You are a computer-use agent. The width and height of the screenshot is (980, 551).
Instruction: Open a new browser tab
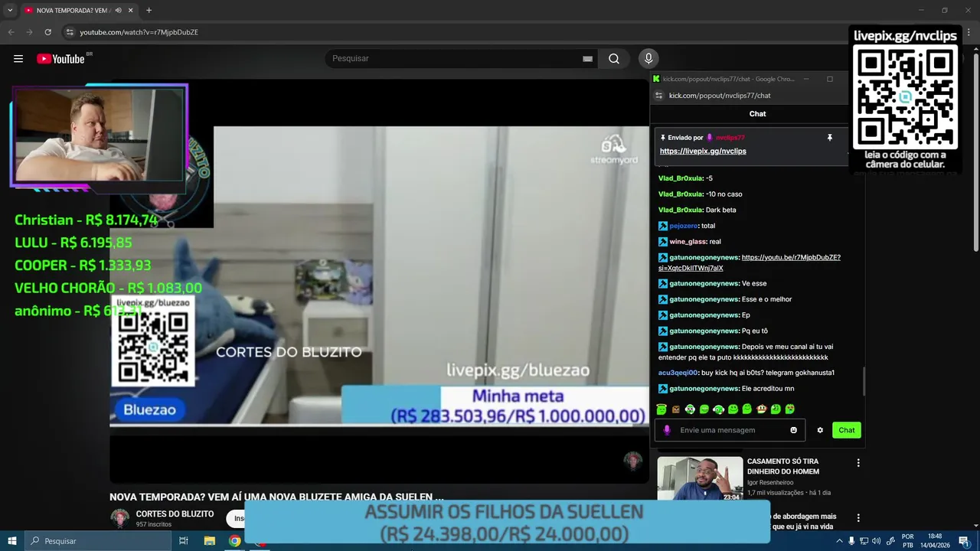pyautogui.click(x=149, y=10)
